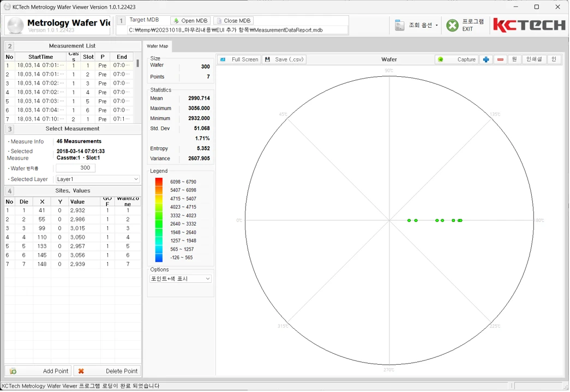
Task: Click the Points value 7
Action: [208, 77]
